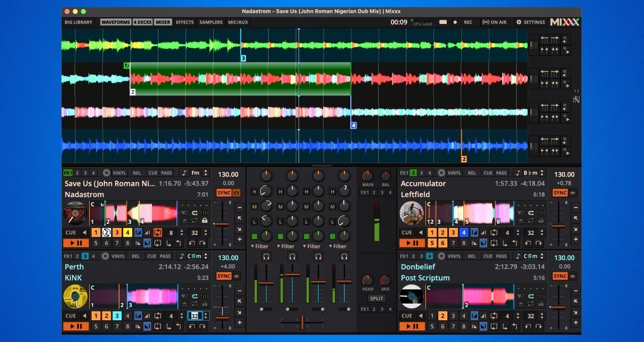This screenshot has height=342, width=644.
Task: Open the EFFECTS view tab
Action: [184, 22]
